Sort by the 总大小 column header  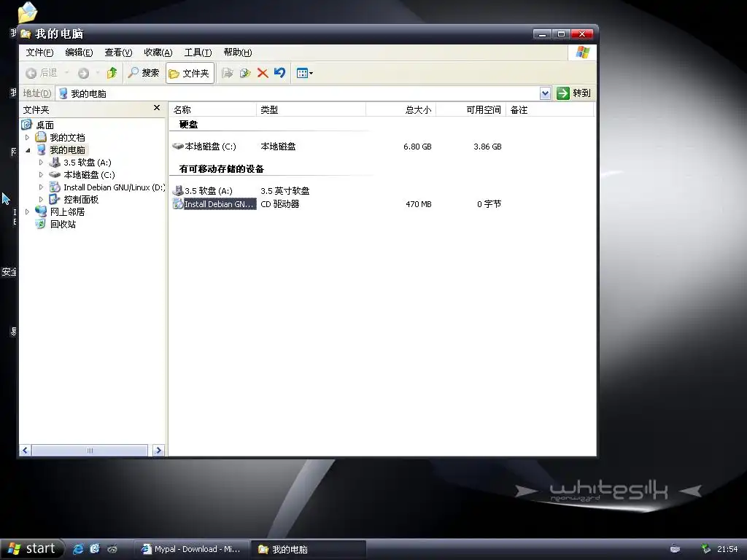coord(401,109)
